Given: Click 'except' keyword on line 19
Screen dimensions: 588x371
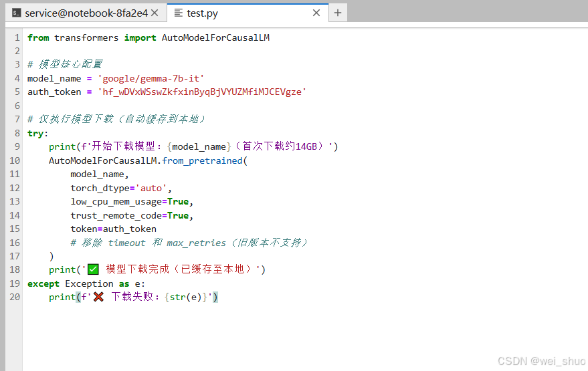Looking at the screenshot, I should point(43,284).
